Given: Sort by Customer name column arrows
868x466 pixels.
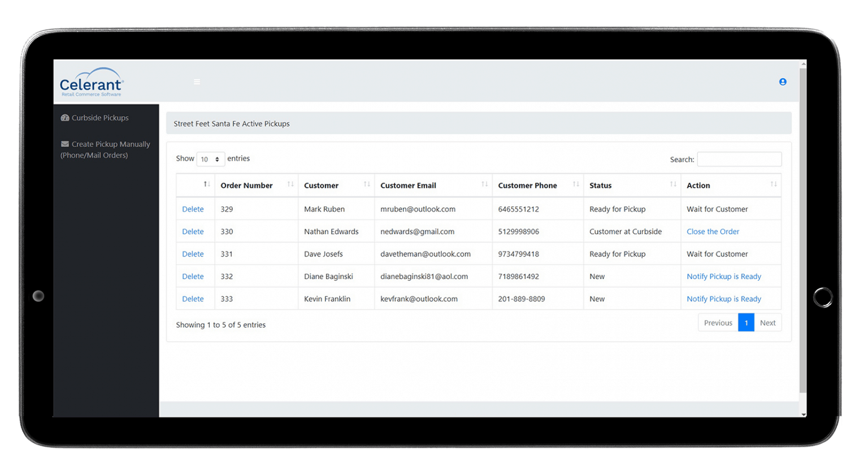Looking at the screenshot, I should pyautogui.click(x=367, y=185).
